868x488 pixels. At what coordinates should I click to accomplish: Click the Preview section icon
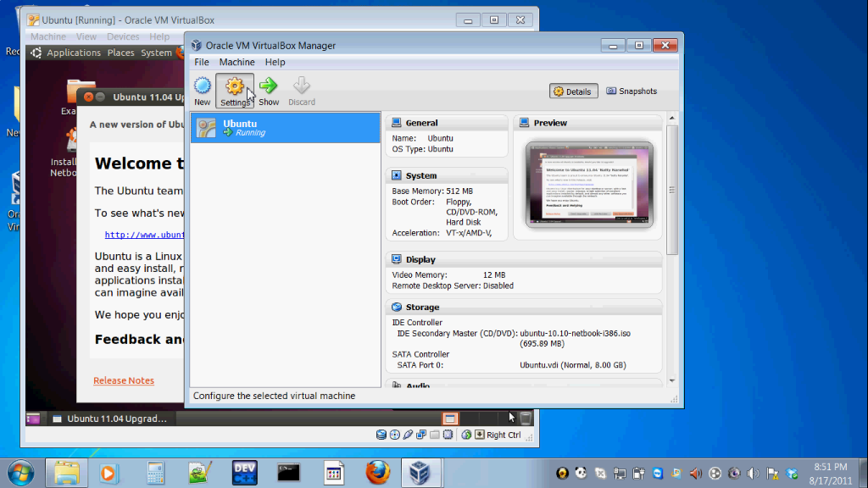(524, 122)
